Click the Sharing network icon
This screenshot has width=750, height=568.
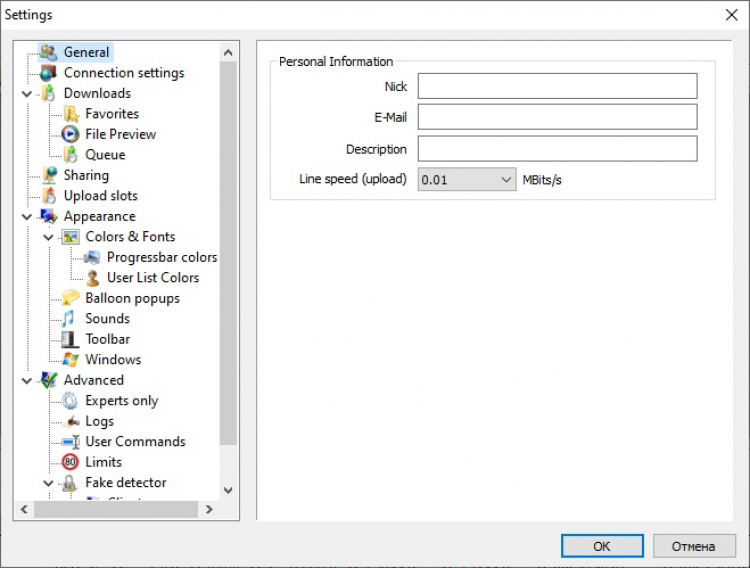coord(49,175)
